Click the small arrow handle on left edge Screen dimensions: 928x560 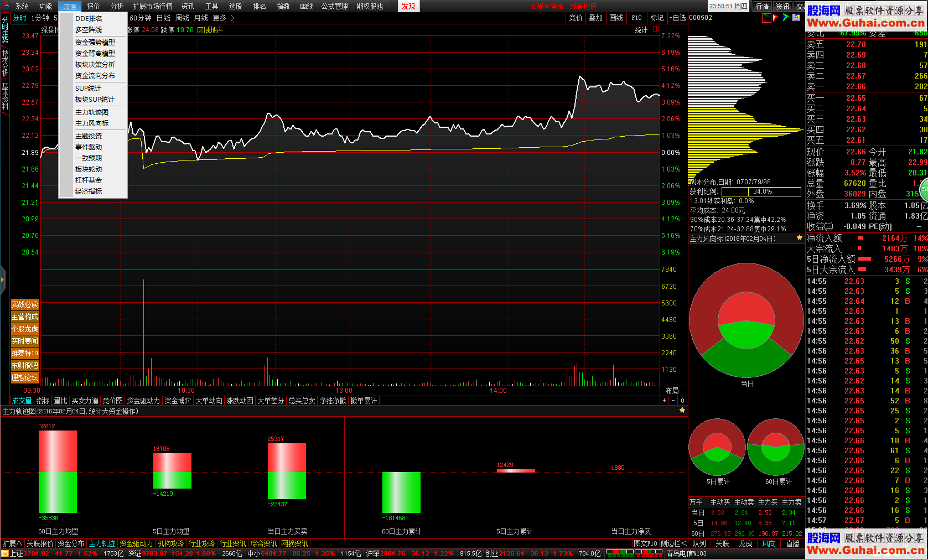pyautogui.click(x=2, y=280)
